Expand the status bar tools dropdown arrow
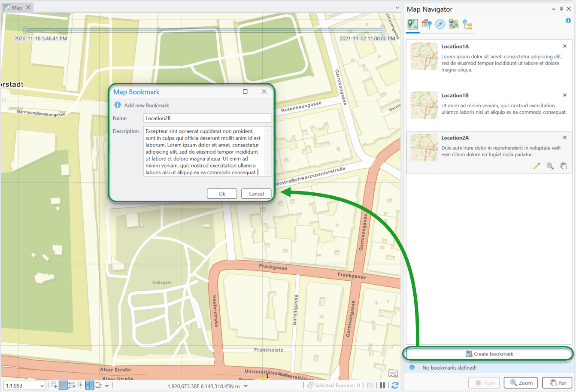This screenshot has width=576, height=392. point(107,386)
